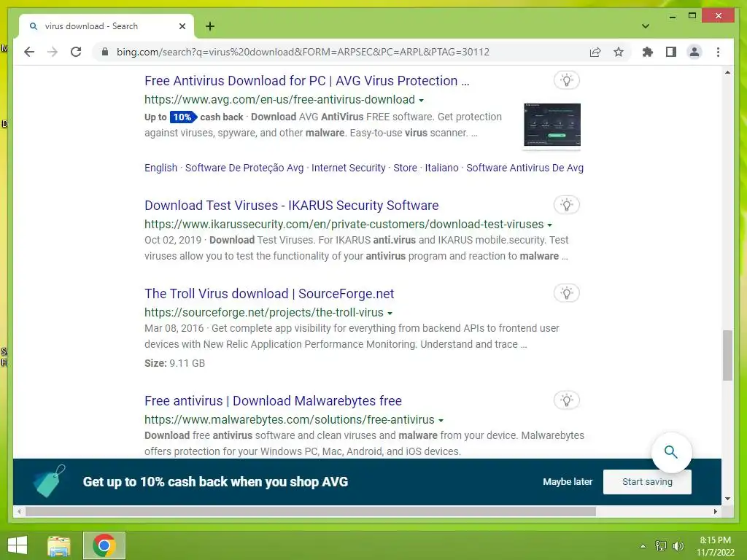Follow the Software Antivirus De Avg sublink
The height and width of the screenshot is (560, 747).
[x=525, y=168]
